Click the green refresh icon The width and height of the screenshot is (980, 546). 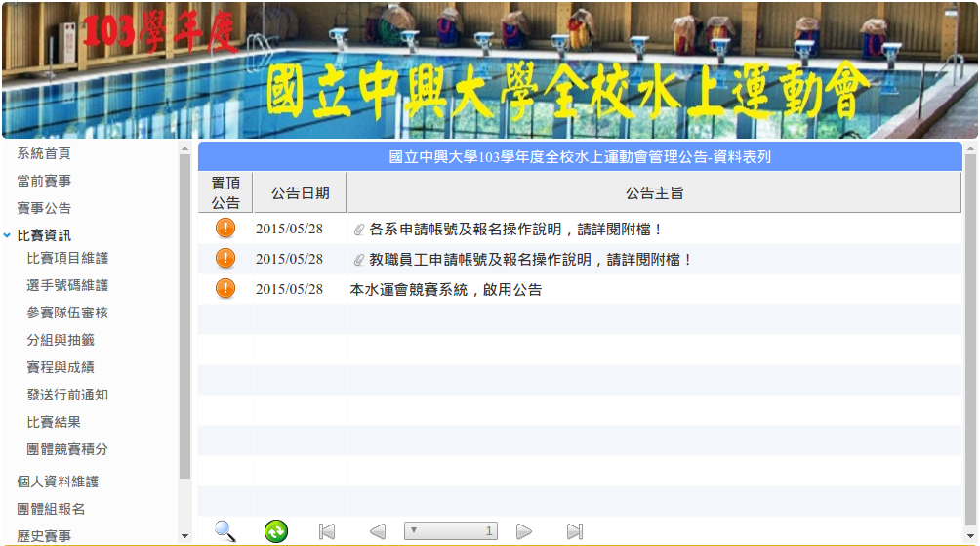tap(275, 531)
